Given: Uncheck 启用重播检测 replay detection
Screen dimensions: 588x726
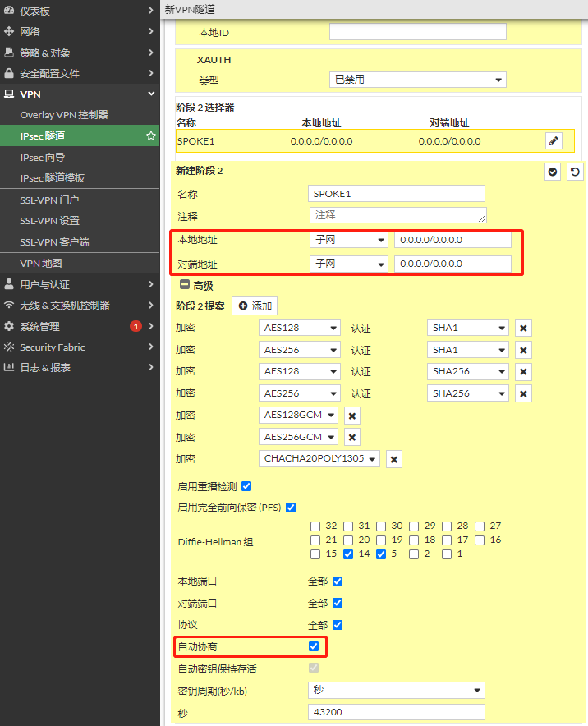Looking at the screenshot, I should tap(246, 486).
